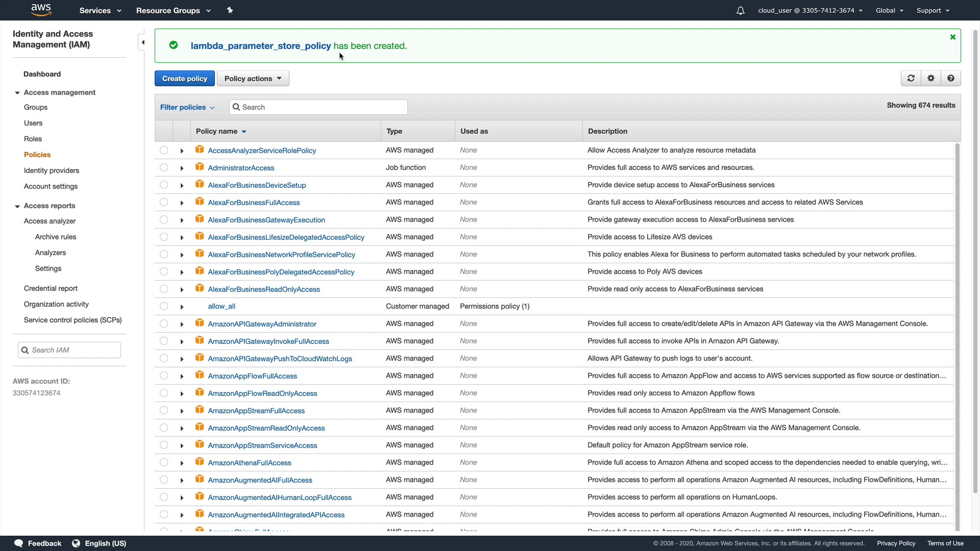Click the pin shortcut icon in header
This screenshot has width=980, height=551.
point(230,10)
